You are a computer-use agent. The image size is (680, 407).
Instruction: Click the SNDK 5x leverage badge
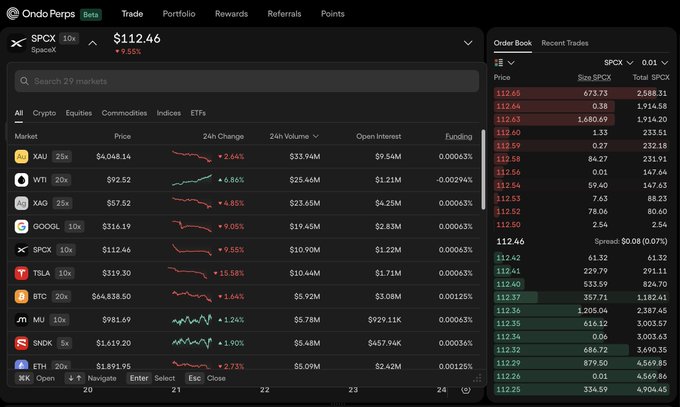64,343
